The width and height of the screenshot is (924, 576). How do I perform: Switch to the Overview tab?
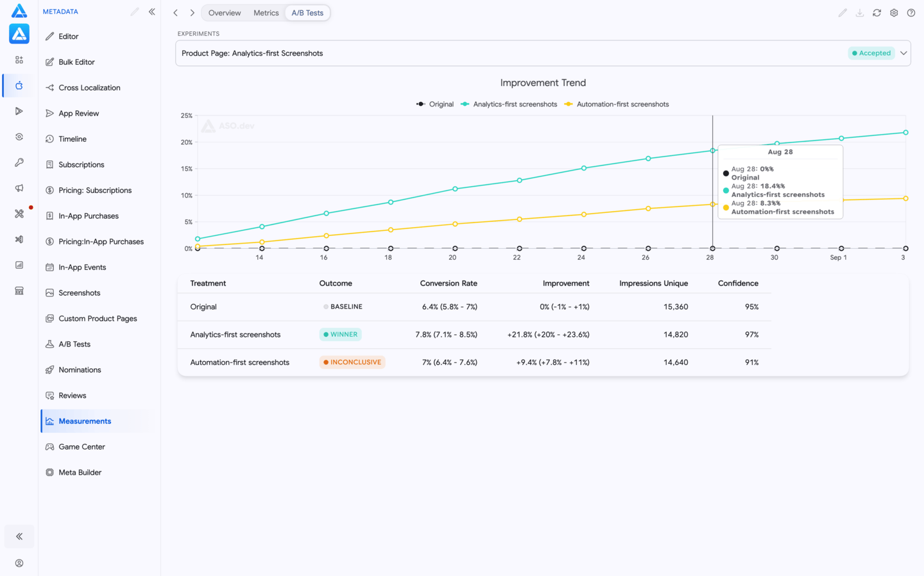[x=225, y=13]
